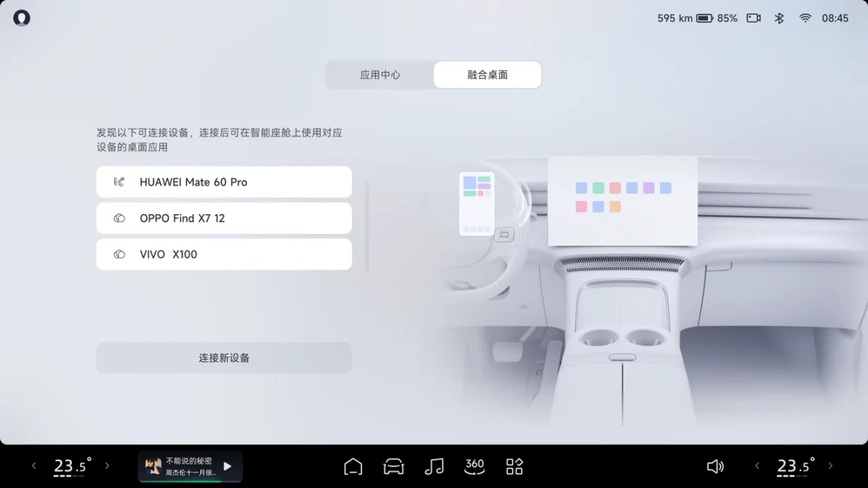Viewport: 868px width, 488px height.
Task: Open vehicle settings car icon
Action: pos(393,466)
